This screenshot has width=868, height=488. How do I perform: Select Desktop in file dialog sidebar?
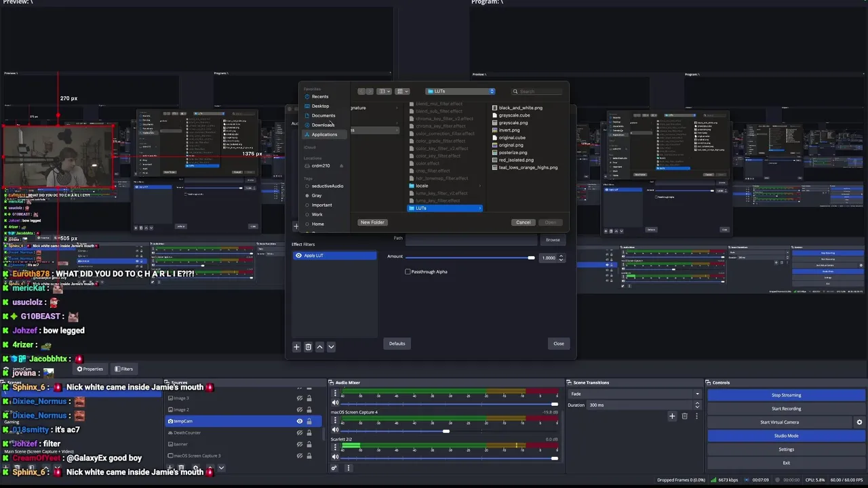coord(320,106)
